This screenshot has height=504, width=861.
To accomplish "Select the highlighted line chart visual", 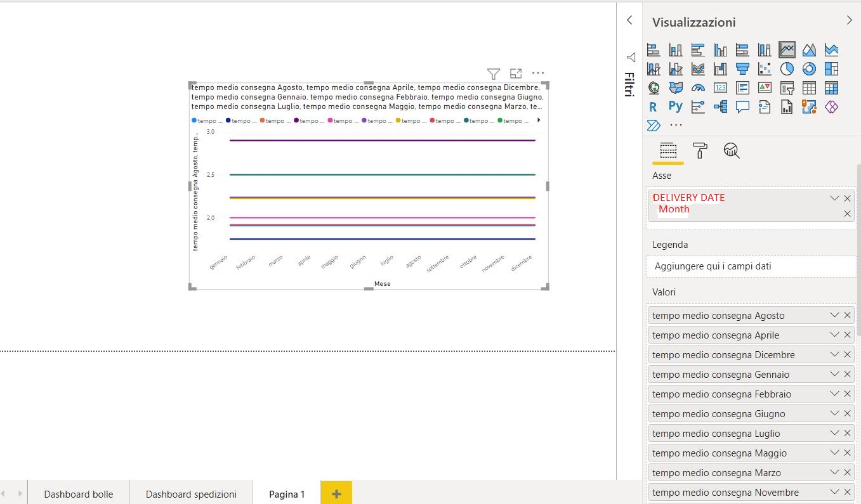I will (x=787, y=49).
